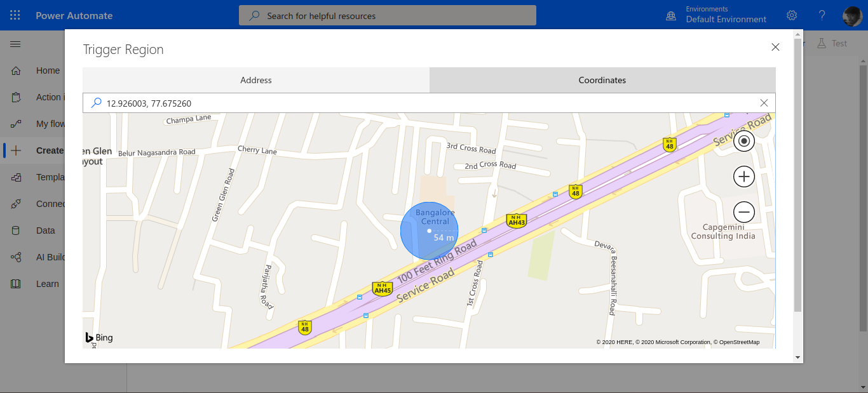Click the AI Builder icon
This screenshot has width=868, height=393.
click(x=16, y=257)
